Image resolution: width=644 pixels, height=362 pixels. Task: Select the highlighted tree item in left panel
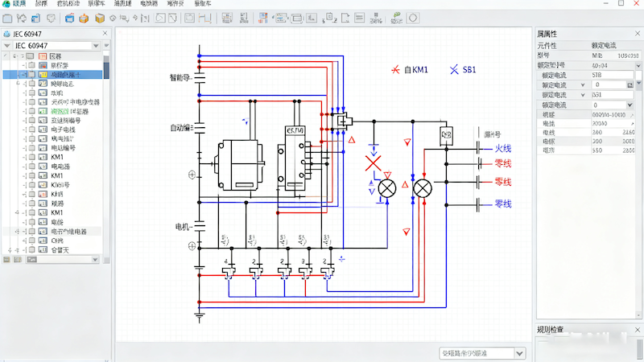tap(71, 74)
